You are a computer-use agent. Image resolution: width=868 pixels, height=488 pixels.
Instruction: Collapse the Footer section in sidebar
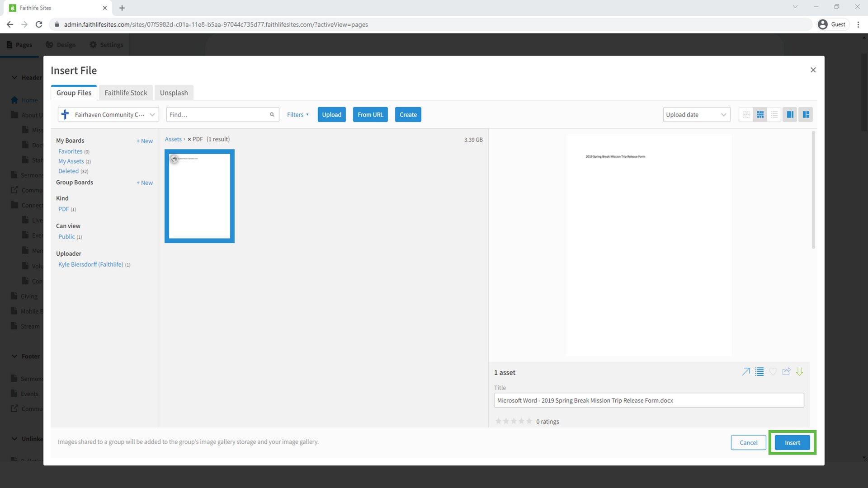[x=14, y=356]
